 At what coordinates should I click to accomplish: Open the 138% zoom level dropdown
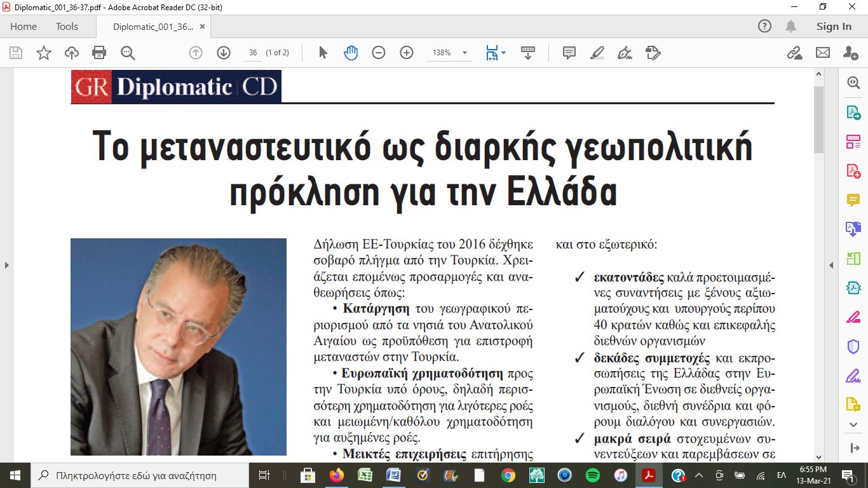[465, 53]
